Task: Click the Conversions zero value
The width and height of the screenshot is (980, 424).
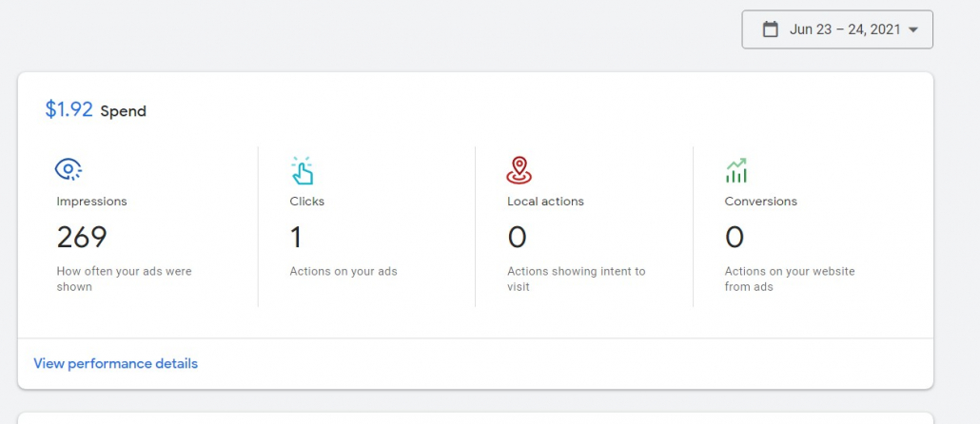Action: click(x=735, y=238)
